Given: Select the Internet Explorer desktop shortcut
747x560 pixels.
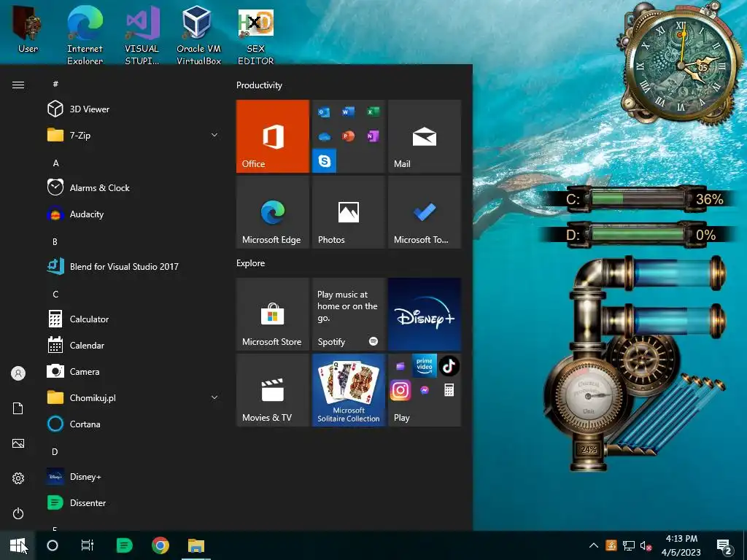Looking at the screenshot, I should (85, 34).
